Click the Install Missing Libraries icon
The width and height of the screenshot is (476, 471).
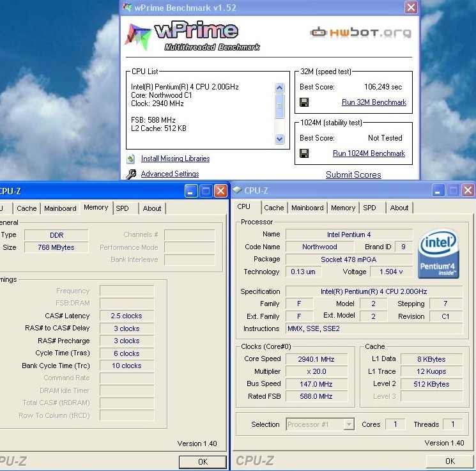click(131, 158)
